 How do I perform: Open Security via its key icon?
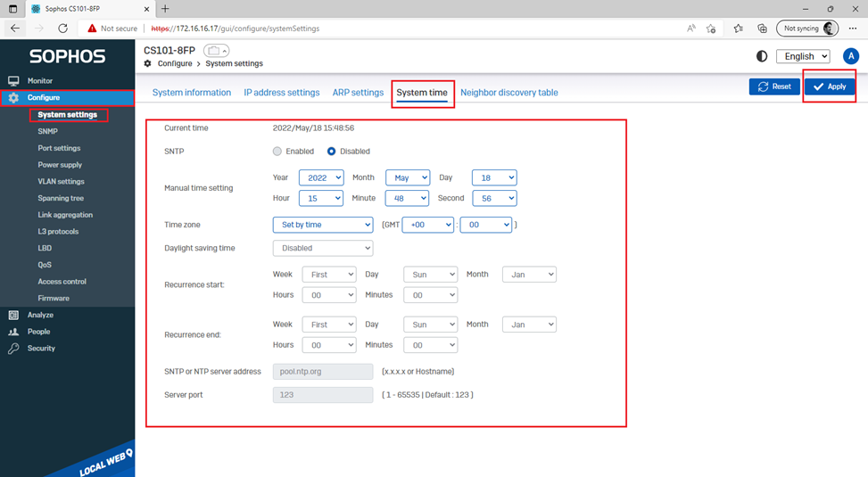pyautogui.click(x=13, y=349)
